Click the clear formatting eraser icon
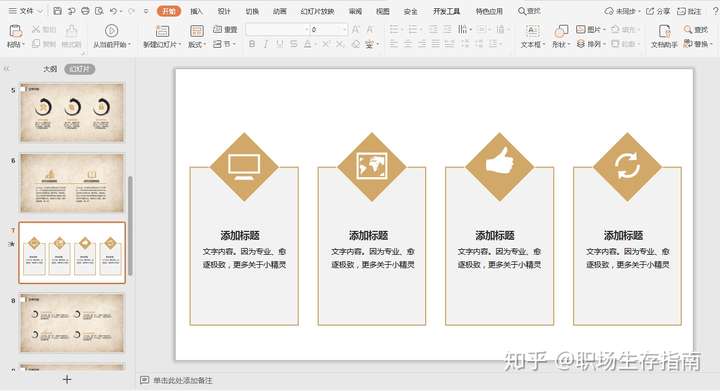Screen dimensions: 720x391 355,44
